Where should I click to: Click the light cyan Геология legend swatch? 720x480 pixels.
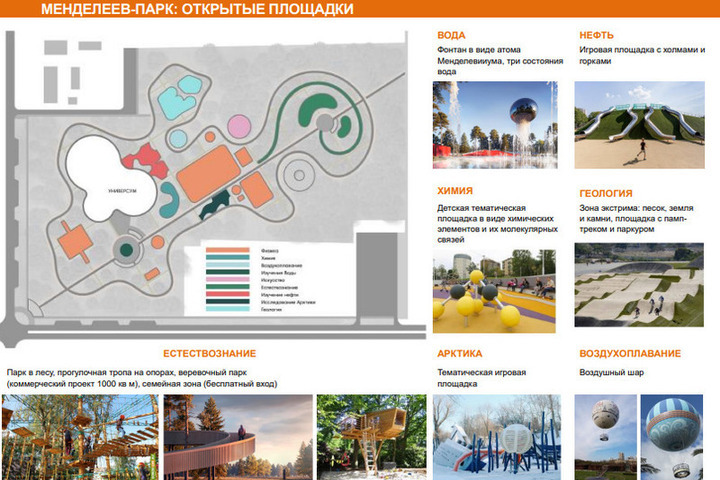coord(227,309)
